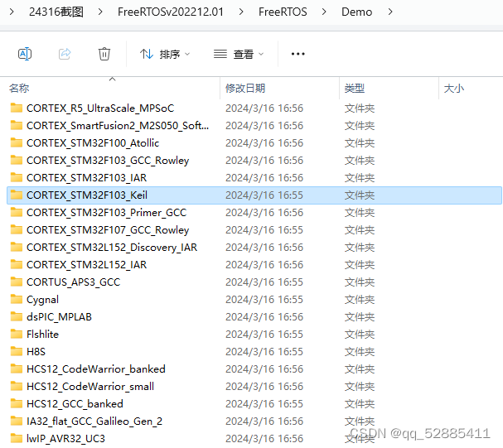The image size is (503, 448).
Task: Click folder icon of CORTEX_STM32F100_Atollic
Action: coord(17,142)
